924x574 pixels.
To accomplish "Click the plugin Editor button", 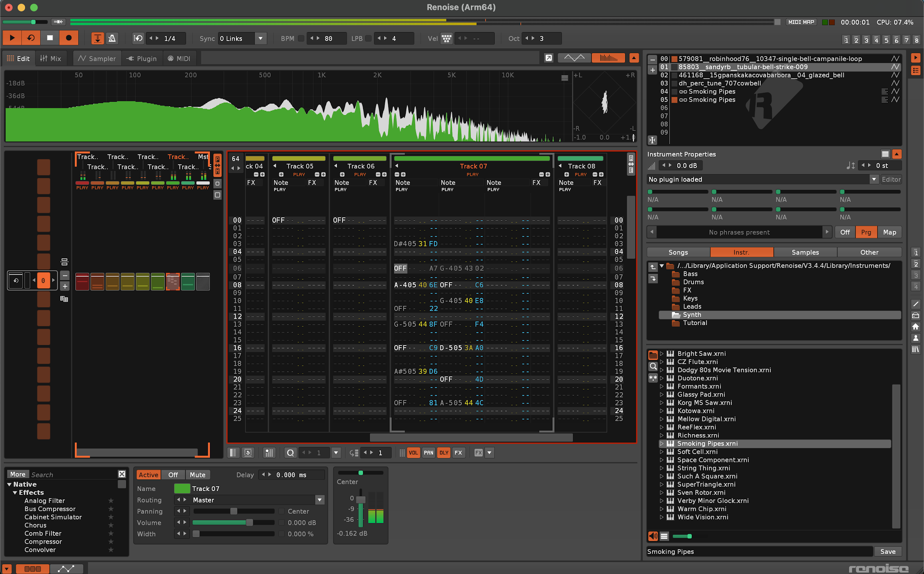I will [x=891, y=179].
